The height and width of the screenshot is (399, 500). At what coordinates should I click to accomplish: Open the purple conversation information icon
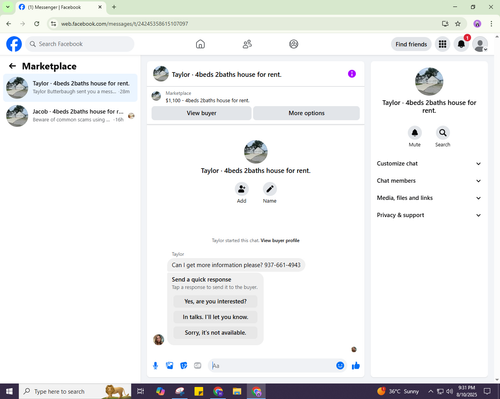pos(352,74)
